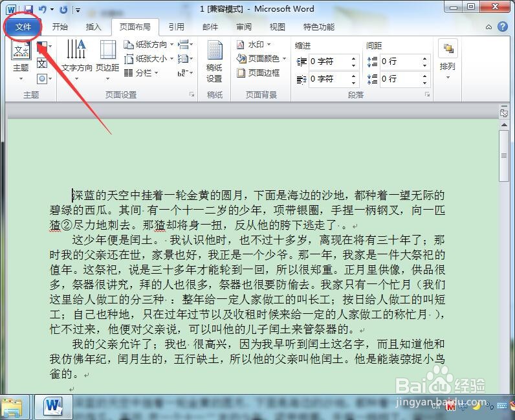Click the vertical scrollbar up arrow

click(x=504, y=125)
